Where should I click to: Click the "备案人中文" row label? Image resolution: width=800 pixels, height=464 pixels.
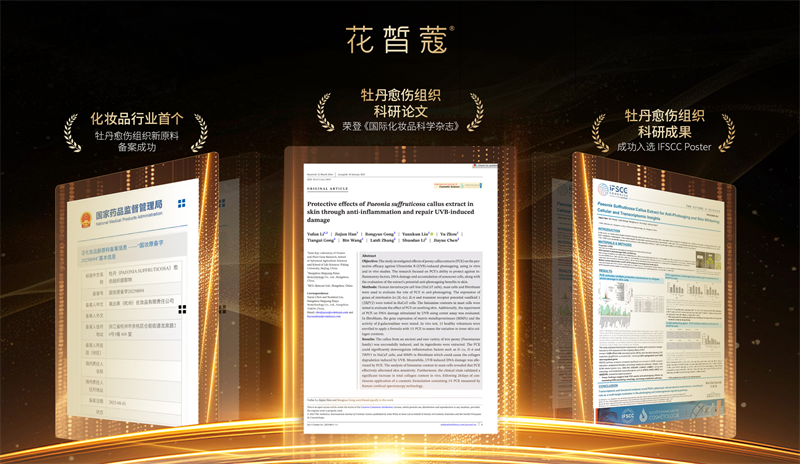(x=95, y=305)
